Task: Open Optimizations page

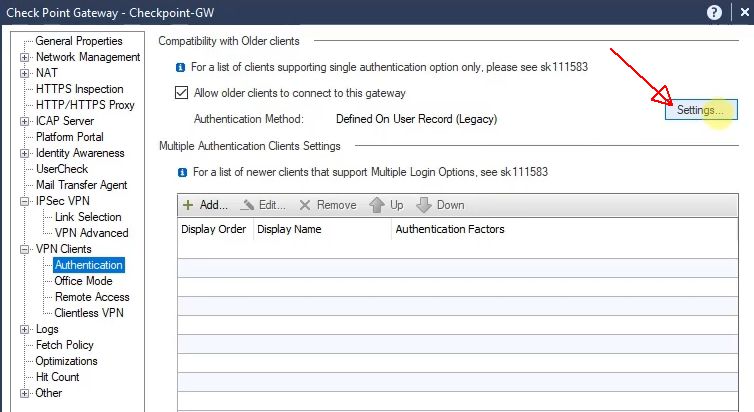Action: point(66,361)
